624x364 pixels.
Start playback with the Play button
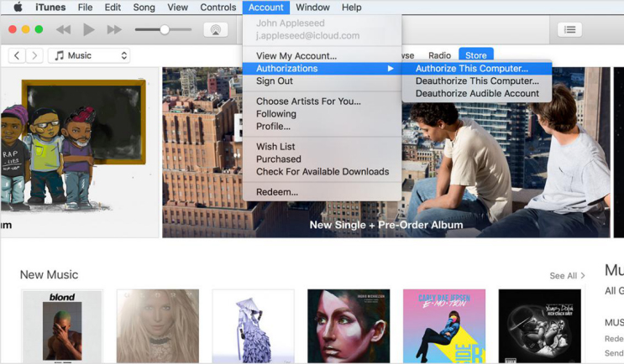click(x=89, y=29)
